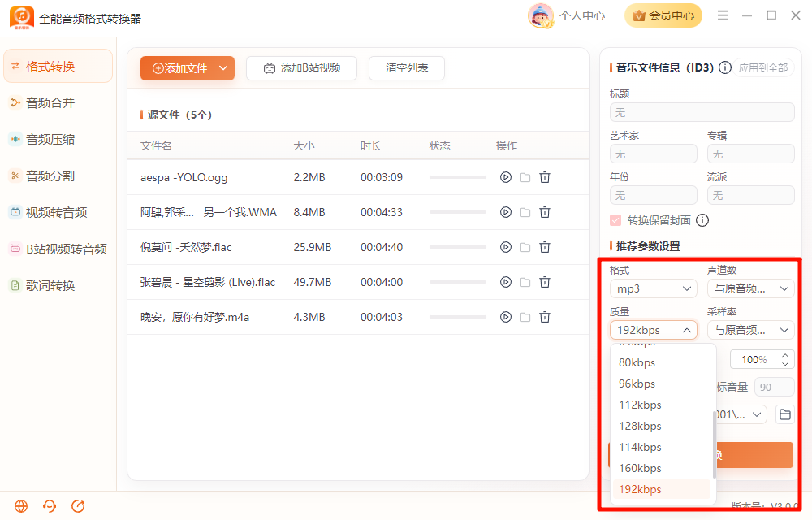Play 张碧晨 - 星空剪影 (Live).flac

point(505,282)
